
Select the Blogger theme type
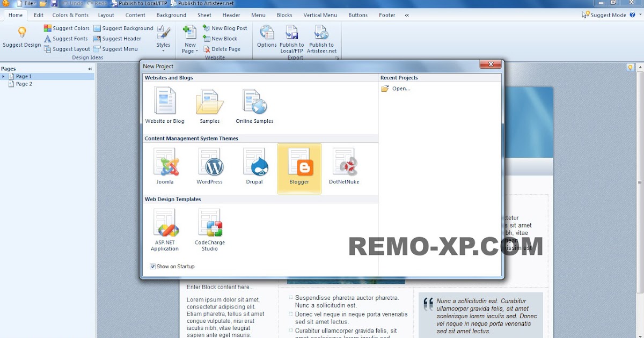tap(299, 168)
